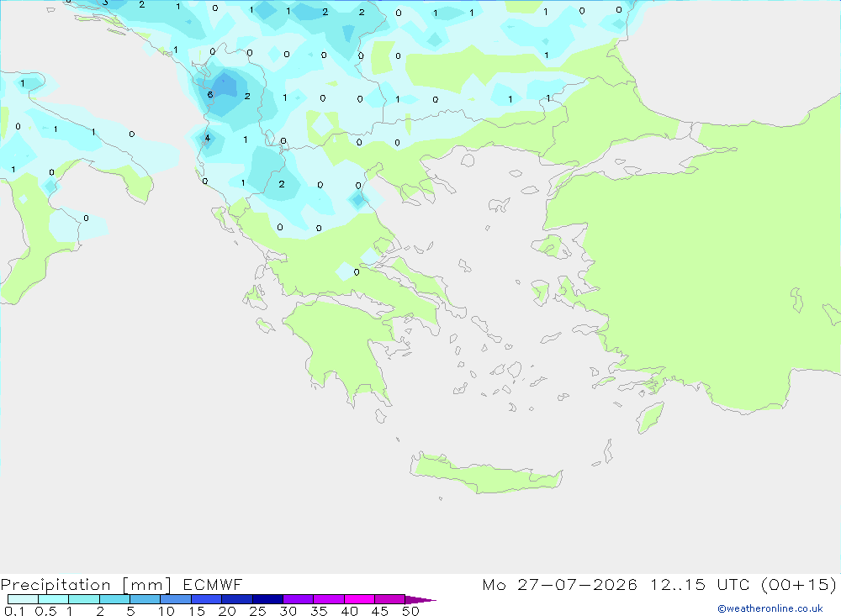This screenshot has height=616, width=841.
Task: Click the "Precipitation" title word
Action: (x=56, y=585)
